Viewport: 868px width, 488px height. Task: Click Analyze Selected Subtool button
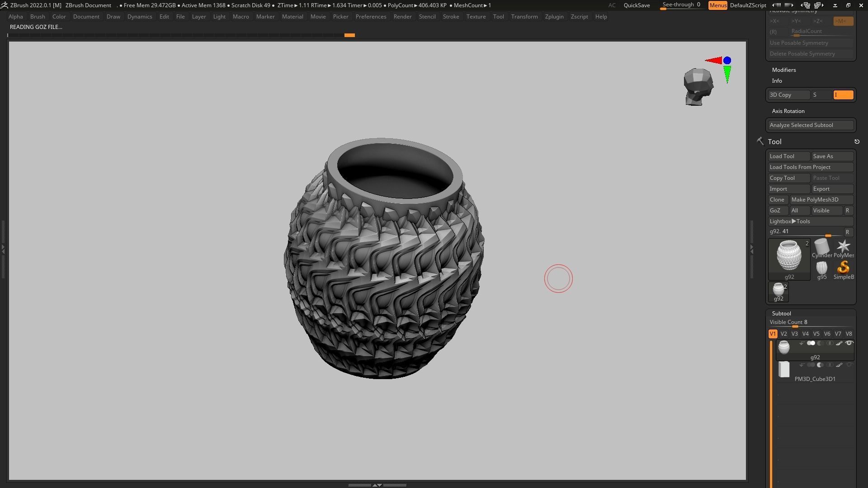pyautogui.click(x=811, y=125)
